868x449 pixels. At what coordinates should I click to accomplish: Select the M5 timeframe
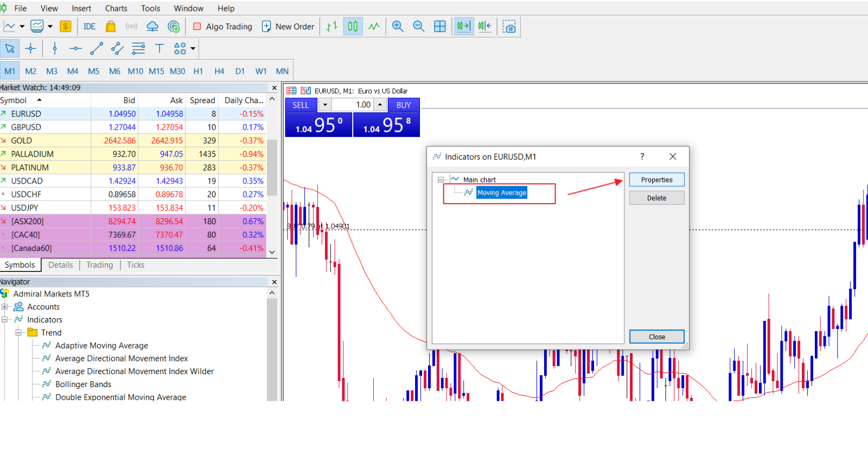93,71
